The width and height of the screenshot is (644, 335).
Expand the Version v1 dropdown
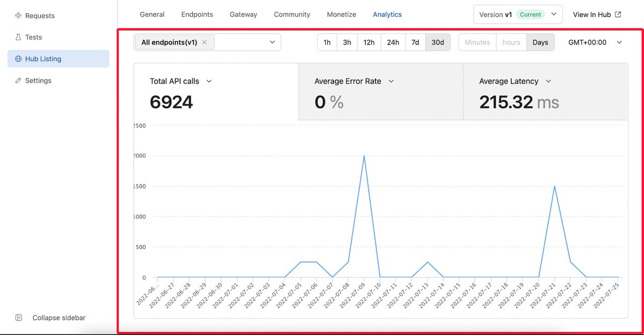point(518,14)
